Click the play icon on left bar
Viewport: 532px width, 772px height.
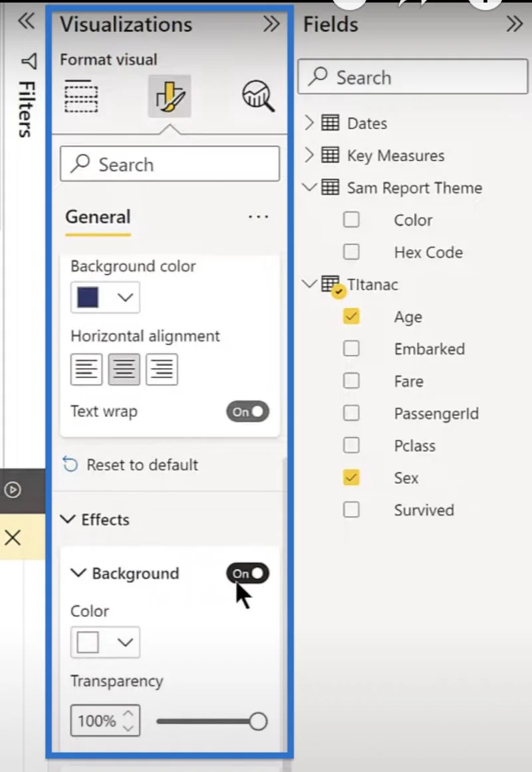13,490
